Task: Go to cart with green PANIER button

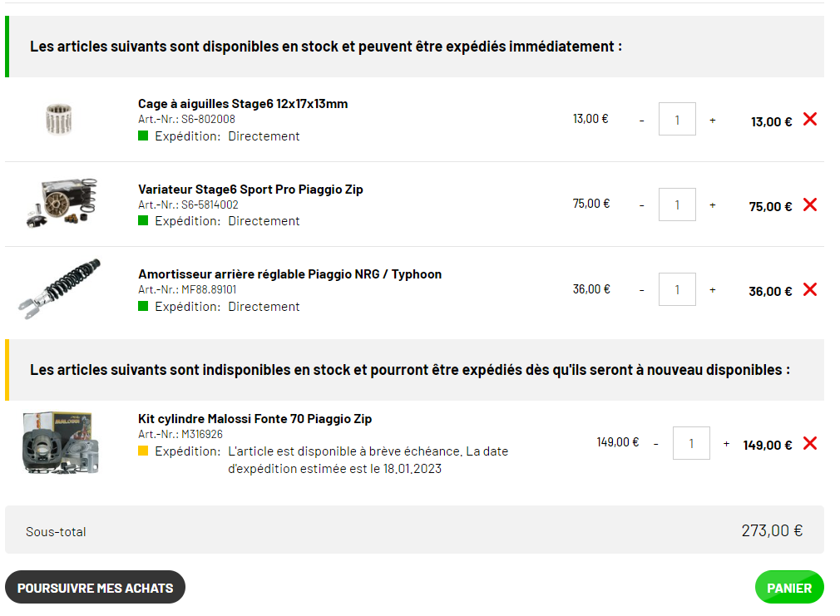Action: [789, 587]
